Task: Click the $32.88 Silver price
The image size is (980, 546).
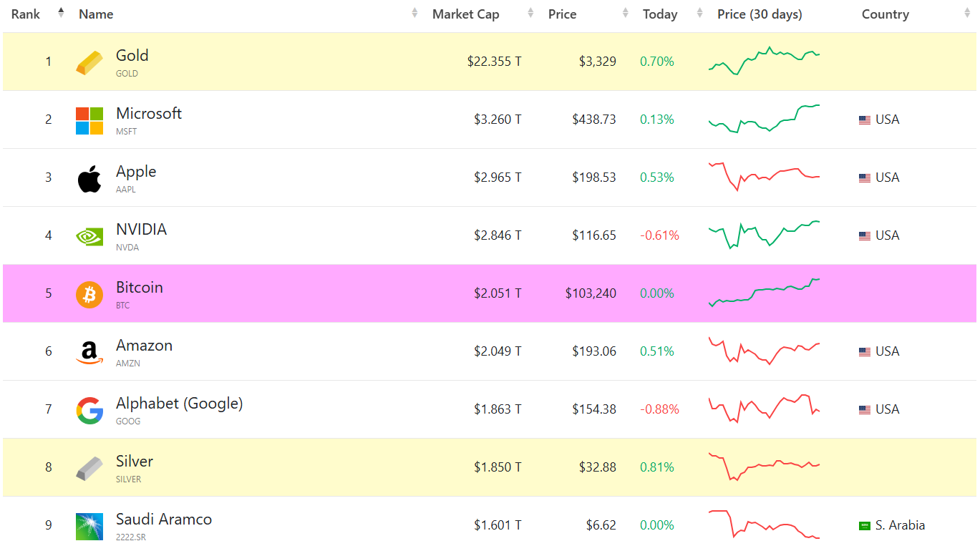Action: [598, 467]
